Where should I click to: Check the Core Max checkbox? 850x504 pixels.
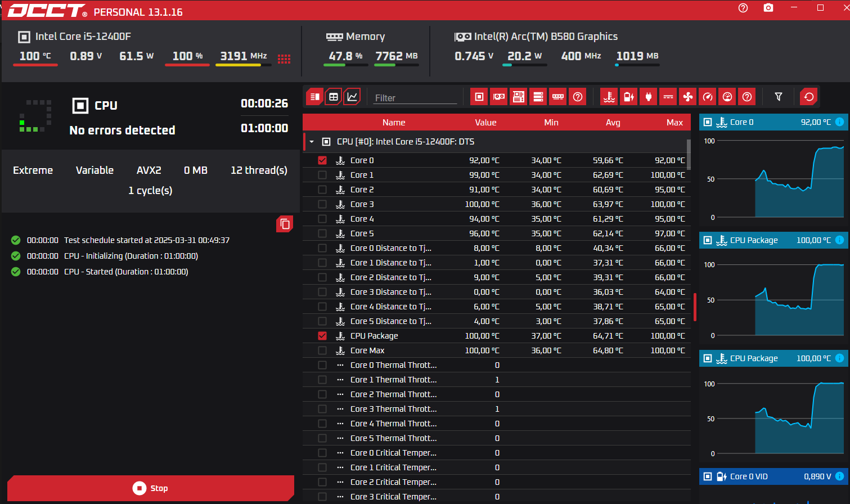322,350
